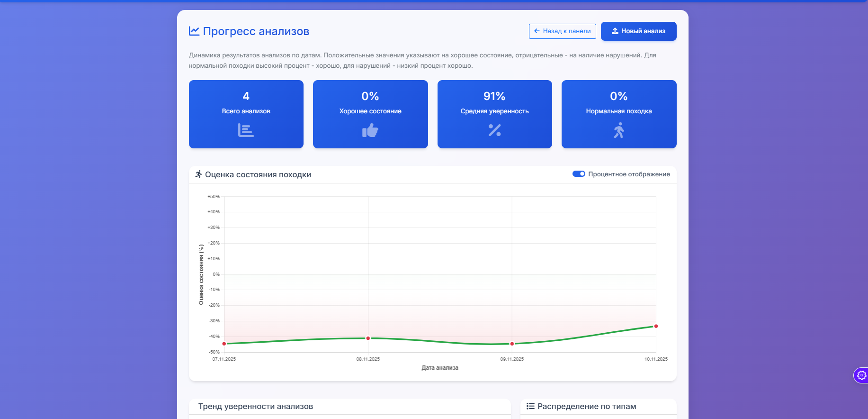Open the purple floating gear widget at right edge
Viewport: 868px width, 419px height.
861,375
